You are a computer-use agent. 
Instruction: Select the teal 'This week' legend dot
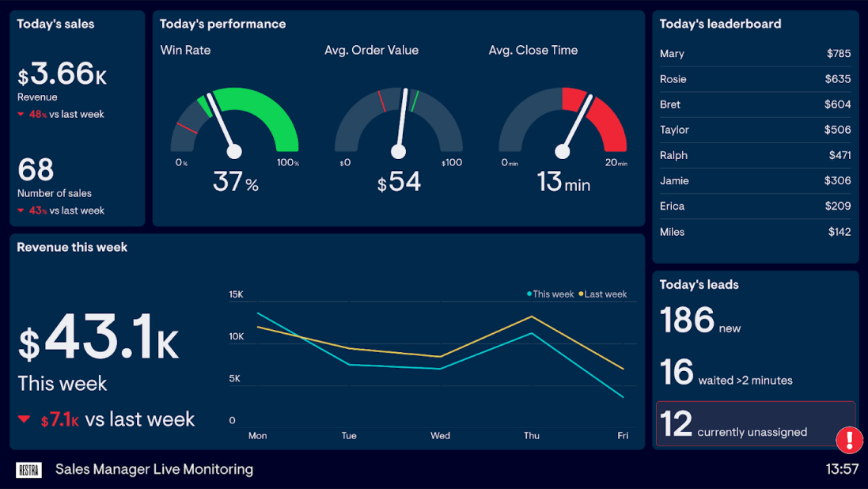[x=529, y=294]
